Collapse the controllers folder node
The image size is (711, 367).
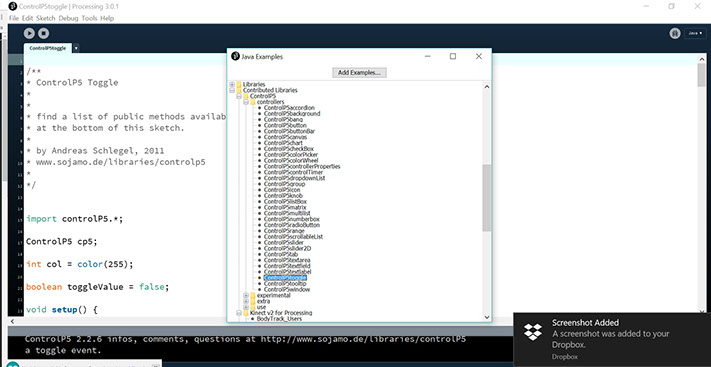(x=246, y=102)
